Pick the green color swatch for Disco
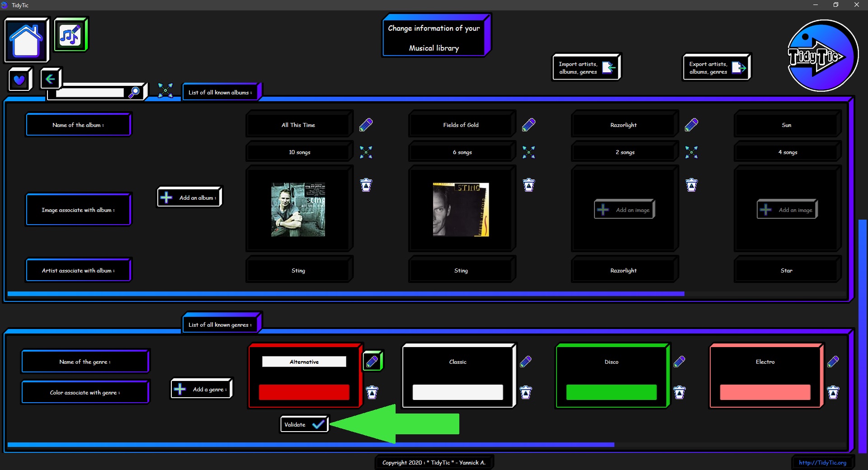The width and height of the screenshot is (868, 470). tap(612, 392)
